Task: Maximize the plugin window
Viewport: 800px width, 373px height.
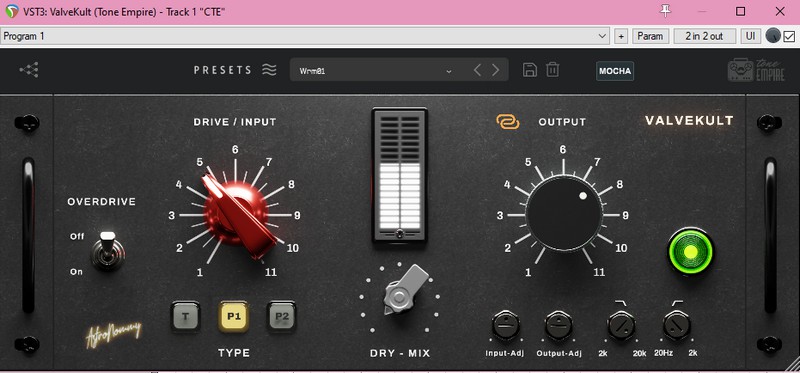Action: tap(740, 11)
